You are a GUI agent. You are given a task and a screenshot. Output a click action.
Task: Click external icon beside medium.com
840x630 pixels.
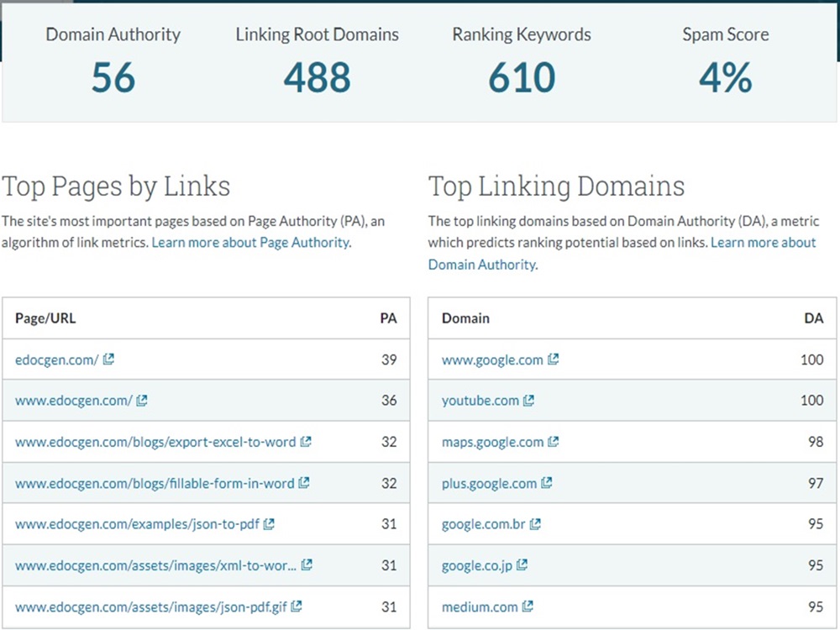click(528, 606)
